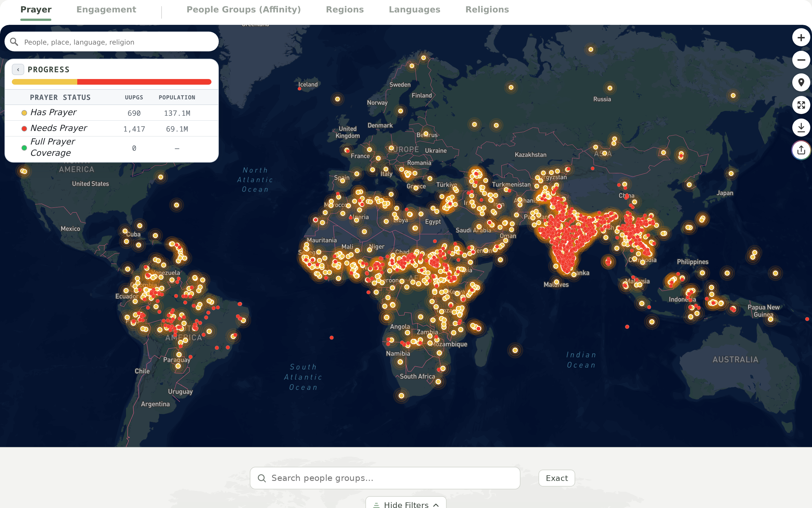The image size is (812, 508).
Task: Click the AUSTRALIA map label
Action: point(735,360)
